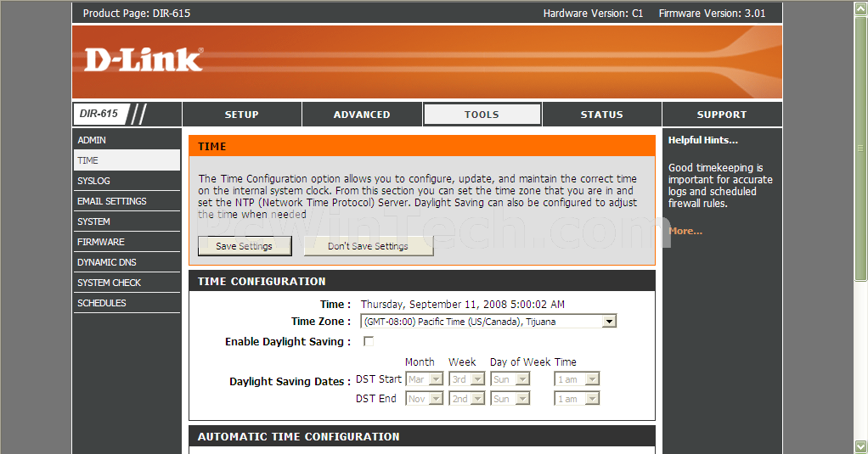Open DST End month dropdown
The width and height of the screenshot is (868, 454).
click(425, 399)
